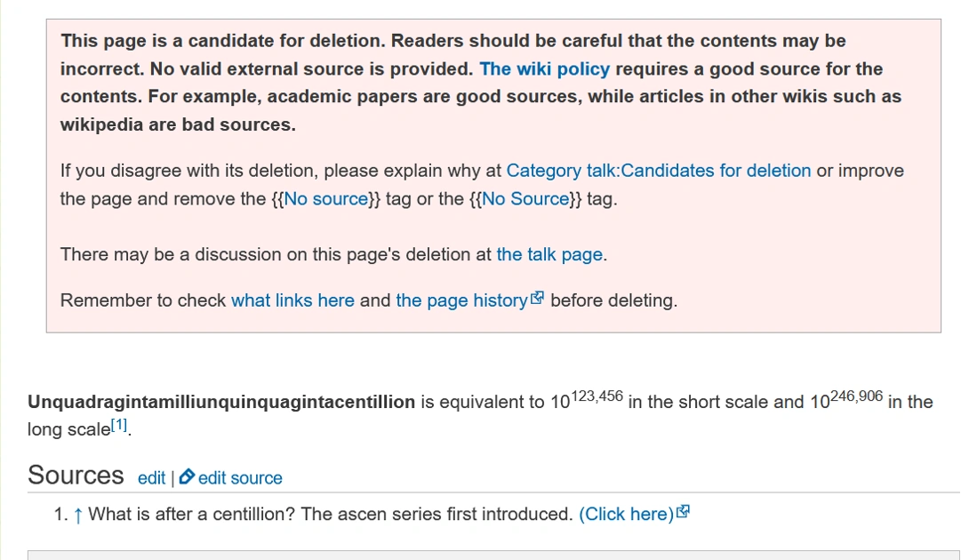Screen dimensions: 969x560
Task: Open the capitalized {{No Source}} template link
Action: (525, 199)
